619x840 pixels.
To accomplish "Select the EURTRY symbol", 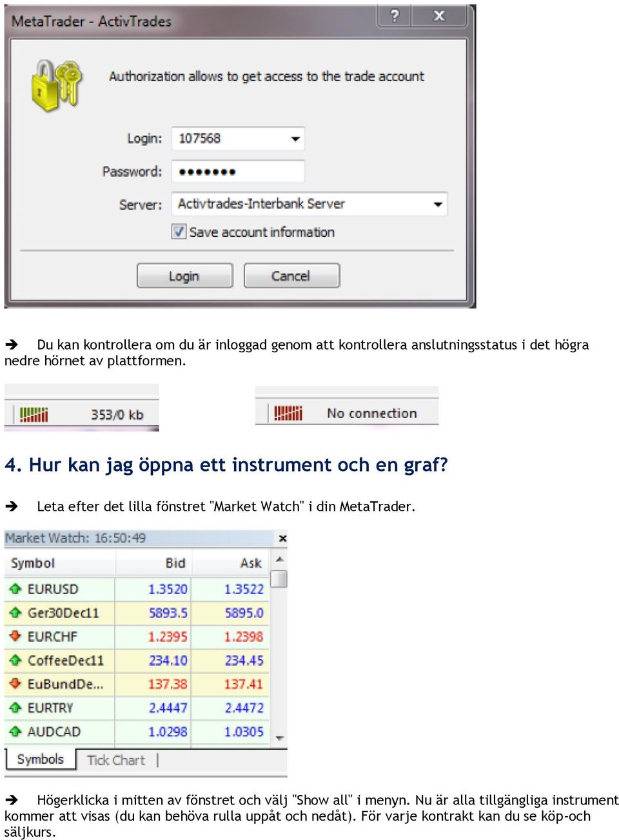I will (x=50, y=708).
